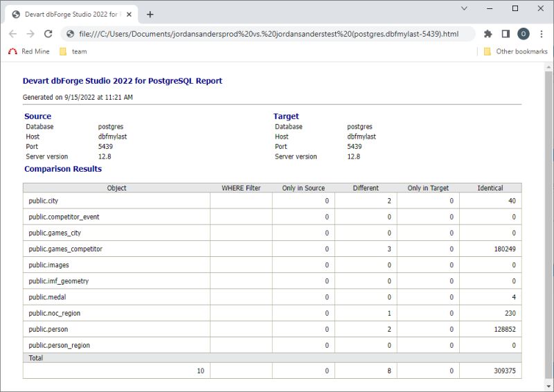
Task: Click the Different column header
Action: 366,188
